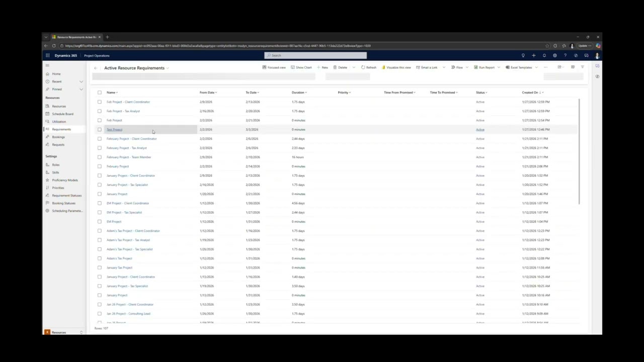Screen dimensions: 644x362
Task: Check the Feb Project - Client Coordinator row
Action: (99, 102)
